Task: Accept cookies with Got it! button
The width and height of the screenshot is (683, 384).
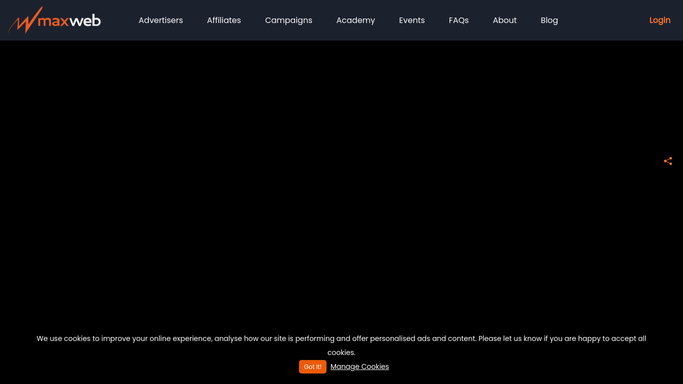Action: point(312,367)
